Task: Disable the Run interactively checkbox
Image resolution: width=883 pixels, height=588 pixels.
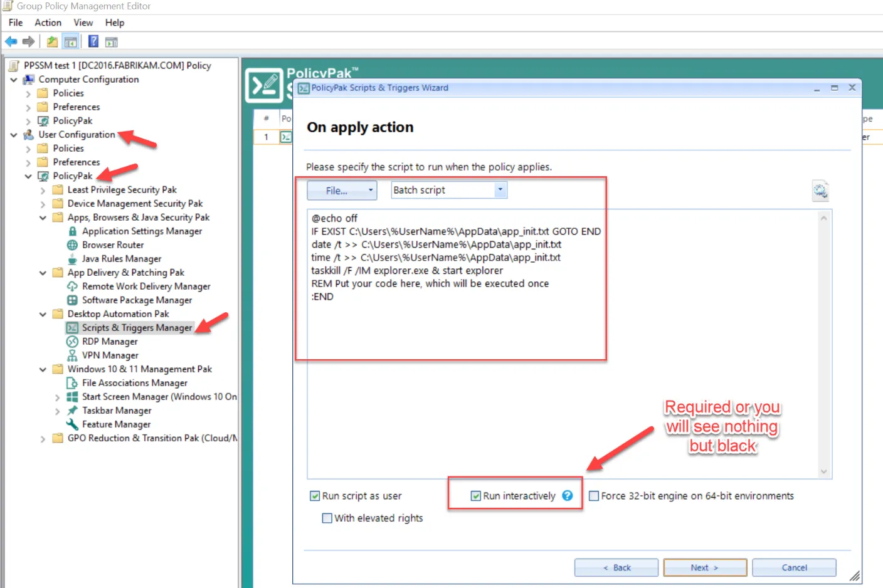Action: (476, 496)
